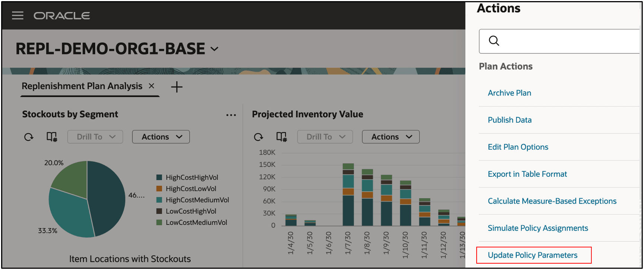Click the stacked bar for 1/5/30
This screenshot has height=270, width=644.
(310, 223)
